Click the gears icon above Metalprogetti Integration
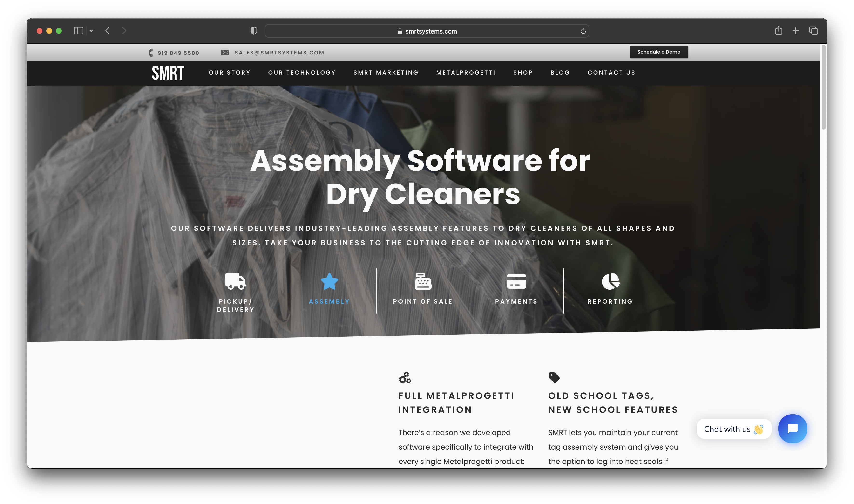The width and height of the screenshot is (854, 504). click(405, 378)
